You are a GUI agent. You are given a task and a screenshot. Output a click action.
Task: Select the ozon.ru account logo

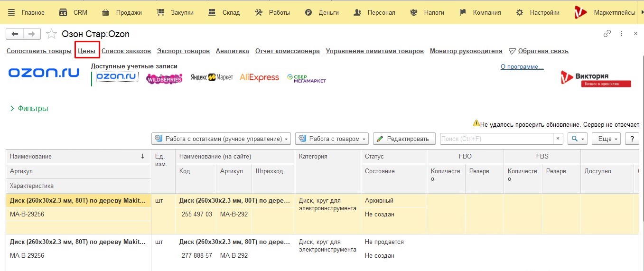[117, 77]
